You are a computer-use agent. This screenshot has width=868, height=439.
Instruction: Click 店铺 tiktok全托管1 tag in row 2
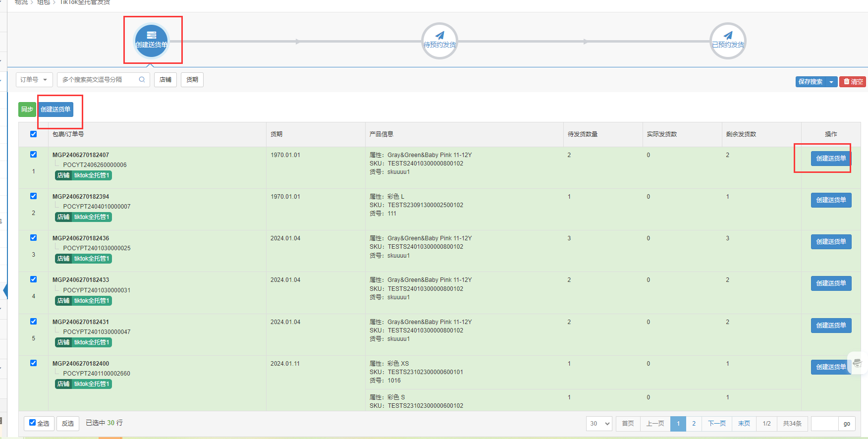83,217
